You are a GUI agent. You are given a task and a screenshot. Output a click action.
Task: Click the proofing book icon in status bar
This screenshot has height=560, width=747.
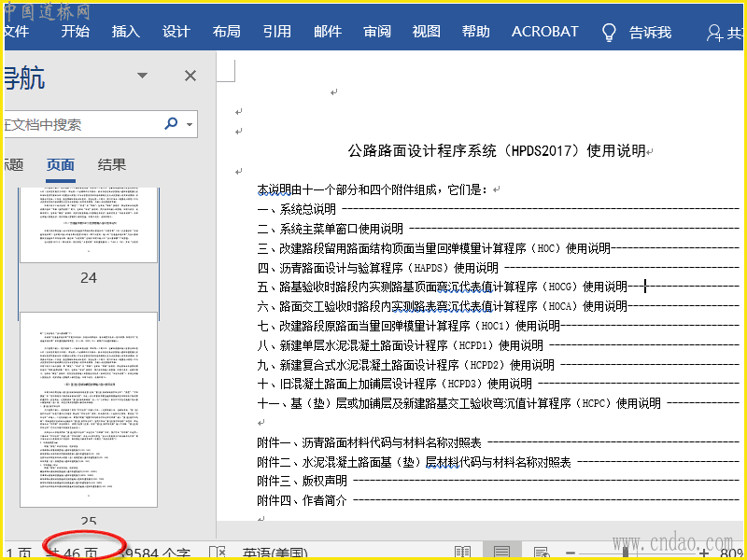coord(217,553)
